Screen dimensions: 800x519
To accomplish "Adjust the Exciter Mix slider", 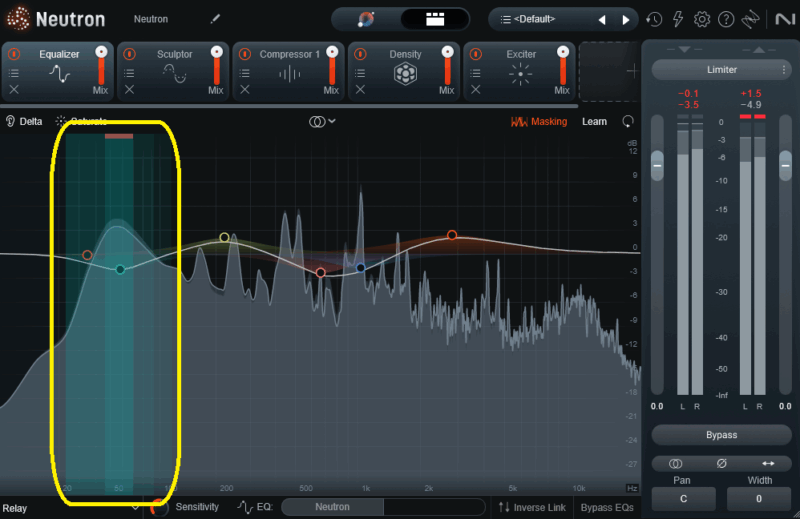I will pos(563,65).
